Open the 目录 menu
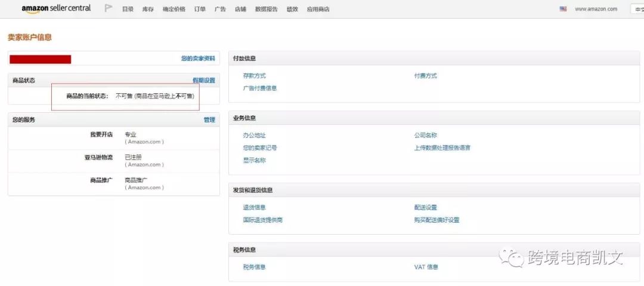Screen dimensions: 644x286 128,9
